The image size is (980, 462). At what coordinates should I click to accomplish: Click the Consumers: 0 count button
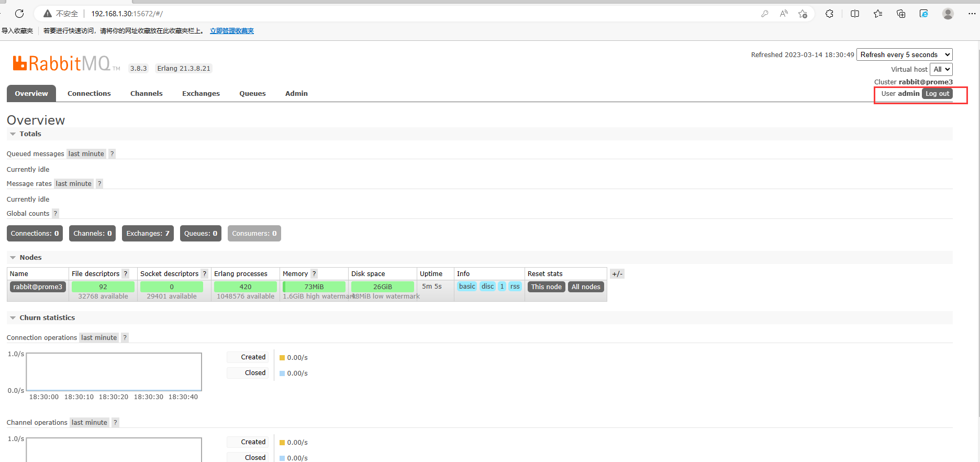[x=254, y=233]
